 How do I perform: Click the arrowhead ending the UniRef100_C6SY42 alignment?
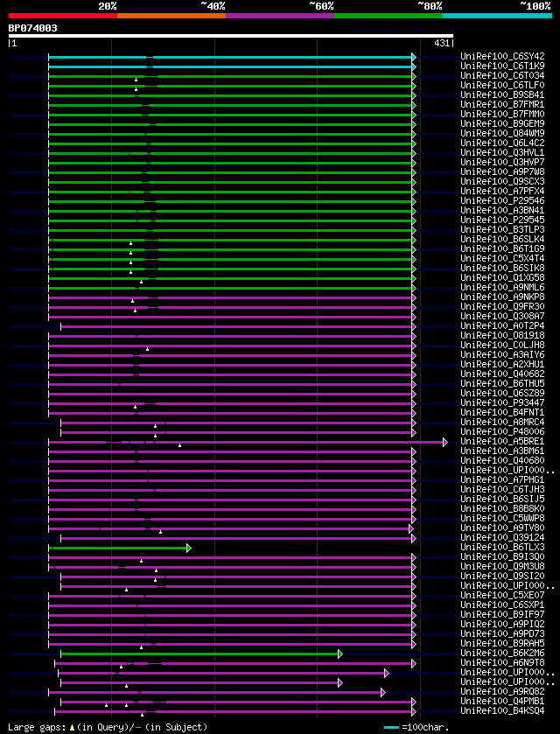(414, 57)
